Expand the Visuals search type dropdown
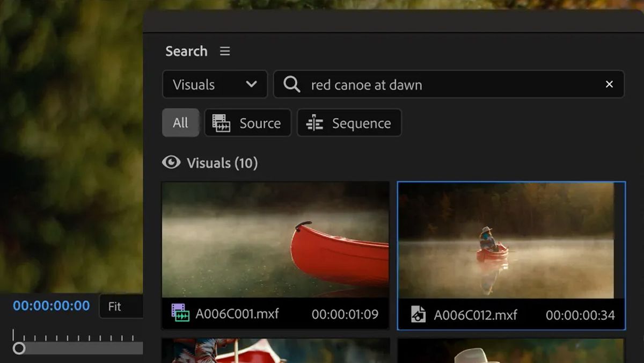 215,84
